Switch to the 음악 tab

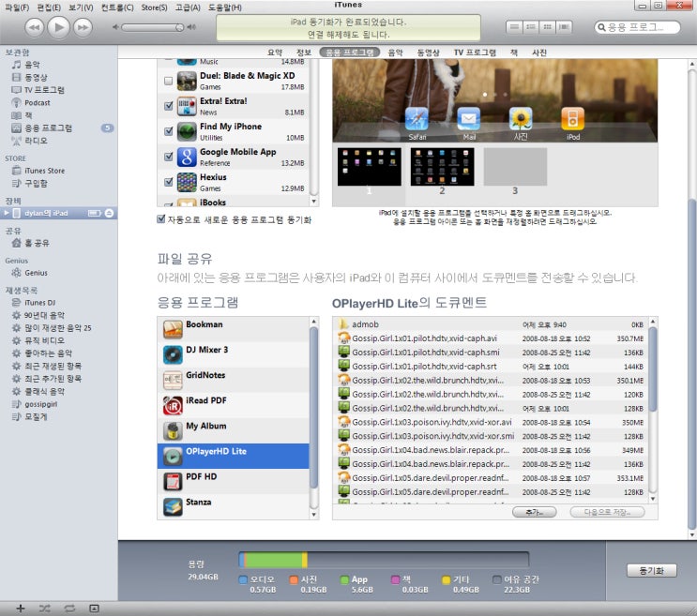(x=395, y=53)
